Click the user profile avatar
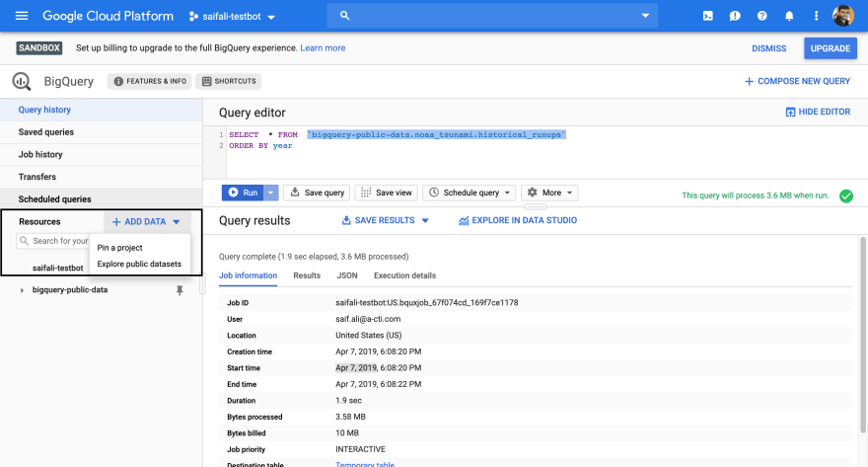Screen dimensions: 868x467 click(x=843, y=16)
